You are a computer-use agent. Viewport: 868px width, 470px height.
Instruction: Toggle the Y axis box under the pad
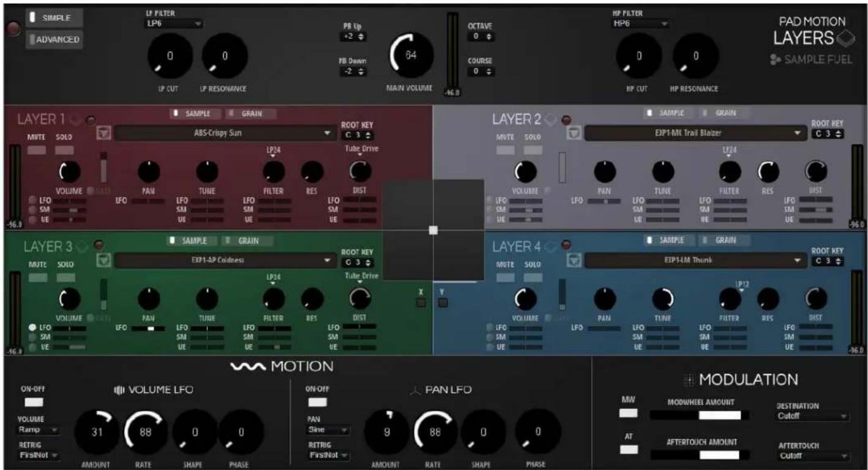pyautogui.click(x=443, y=302)
